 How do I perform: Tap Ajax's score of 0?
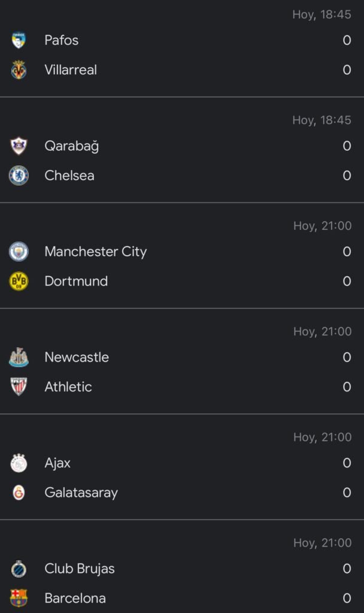347,463
